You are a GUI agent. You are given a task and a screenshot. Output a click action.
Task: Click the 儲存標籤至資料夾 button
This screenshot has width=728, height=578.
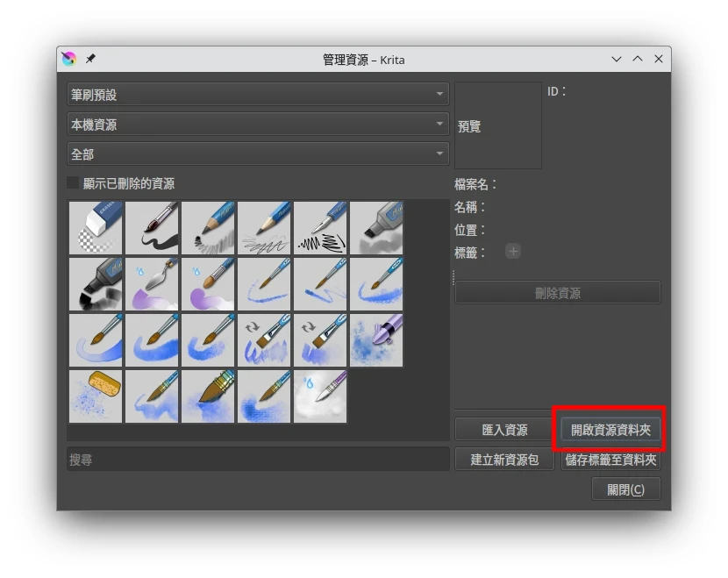click(x=610, y=460)
